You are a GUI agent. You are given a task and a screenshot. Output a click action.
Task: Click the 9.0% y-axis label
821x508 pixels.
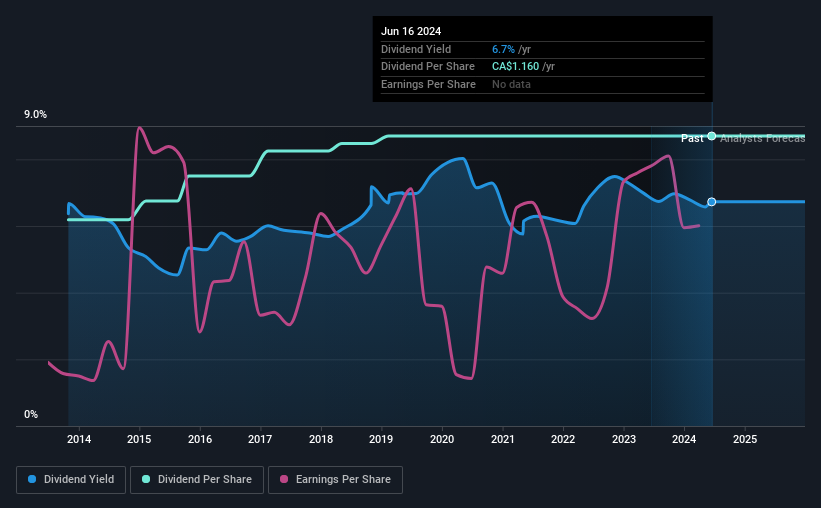(36, 115)
